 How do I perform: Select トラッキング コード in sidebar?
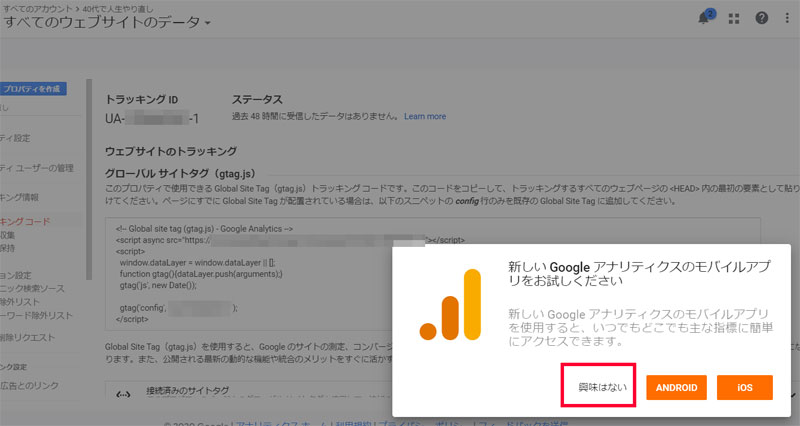[x=24, y=220]
